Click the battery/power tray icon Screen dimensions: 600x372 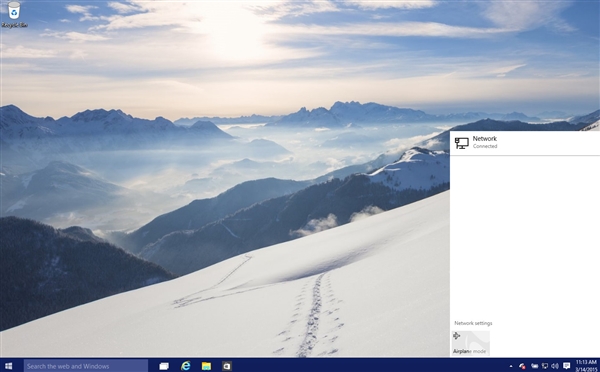click(535, 366)
